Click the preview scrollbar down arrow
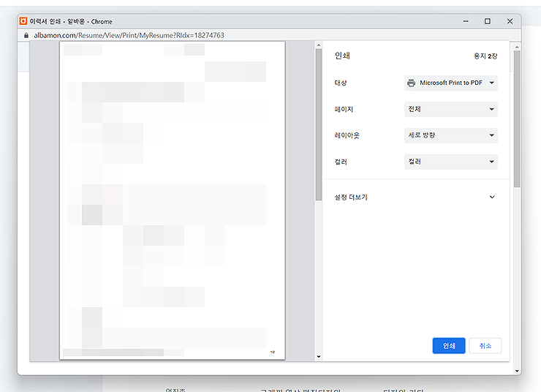Image resolution: width=541 pixels, height=392 pixels. click(319, 357)
